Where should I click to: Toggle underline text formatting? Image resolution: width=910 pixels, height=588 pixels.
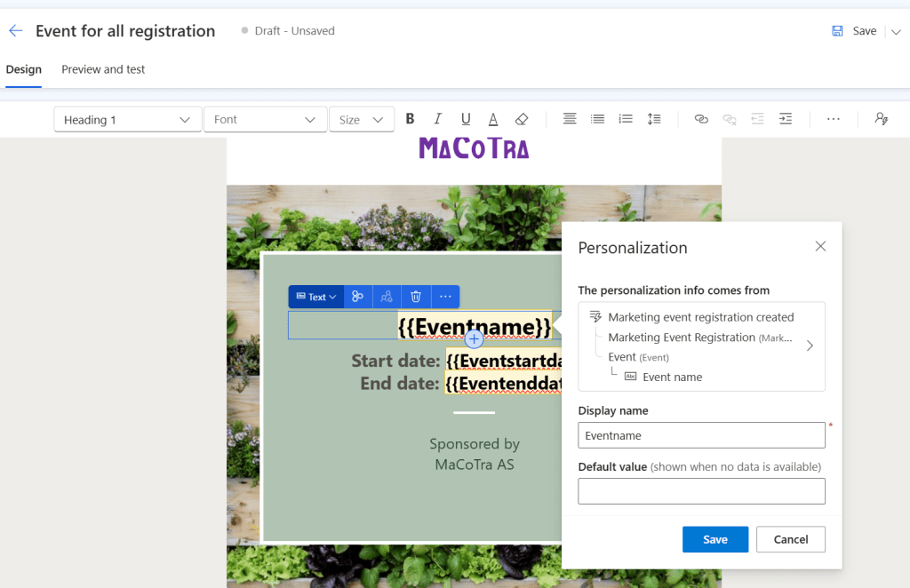click(466, 119)
